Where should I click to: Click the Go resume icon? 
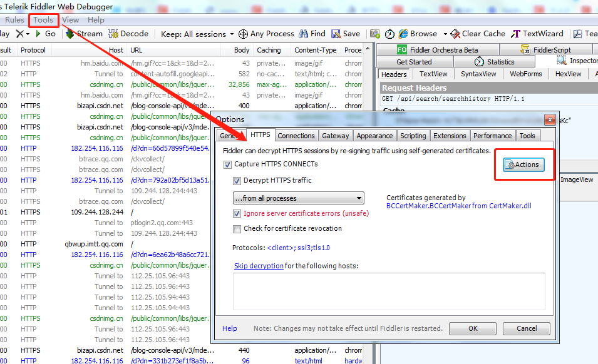[x=38, y=34]
